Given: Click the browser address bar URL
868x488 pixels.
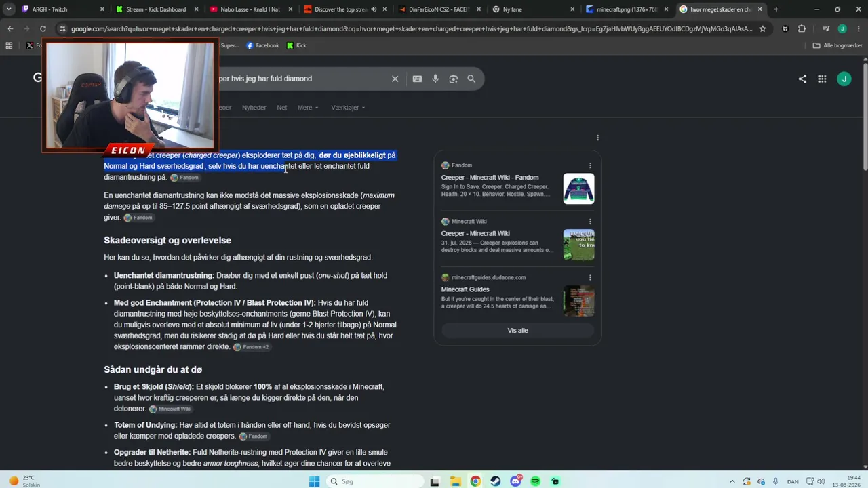Looking at the screenshot, I should 412,29.
